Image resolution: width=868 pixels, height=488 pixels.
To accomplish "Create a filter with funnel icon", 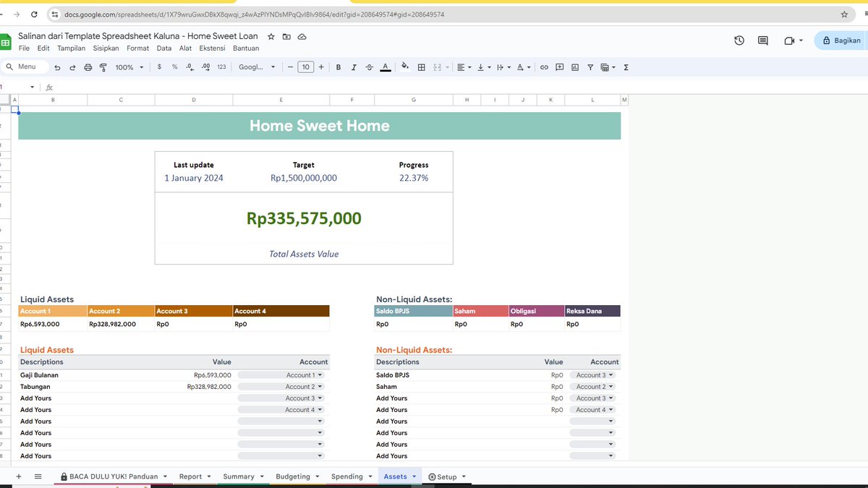I will [x=590, y=67].
